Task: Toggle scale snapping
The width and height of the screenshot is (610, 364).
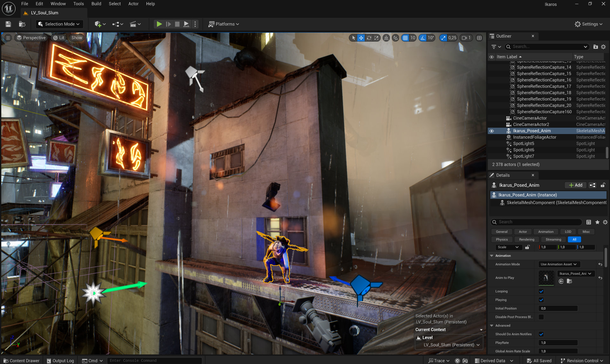Action: pos(444,38)
